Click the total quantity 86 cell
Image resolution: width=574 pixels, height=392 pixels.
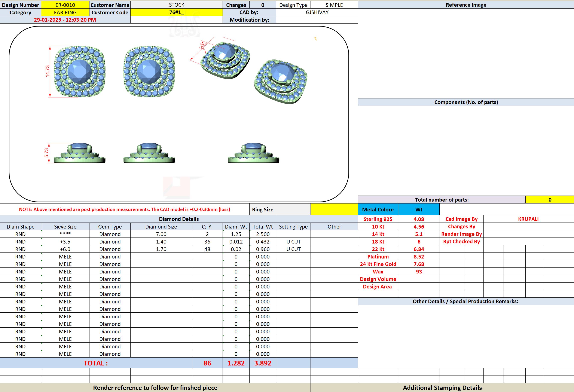point(207,363)
